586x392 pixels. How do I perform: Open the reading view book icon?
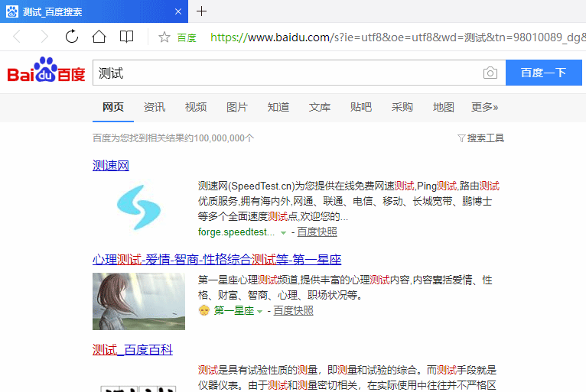coord(126,37)
